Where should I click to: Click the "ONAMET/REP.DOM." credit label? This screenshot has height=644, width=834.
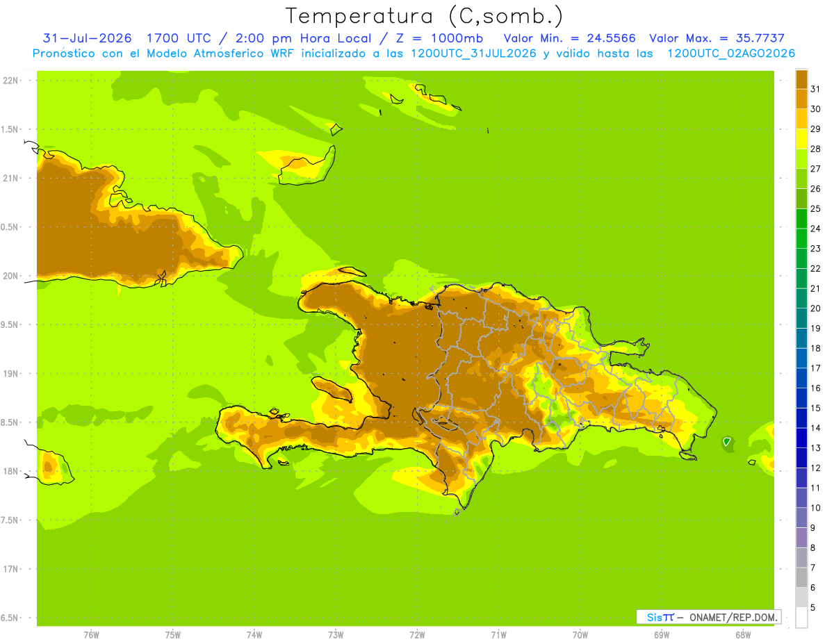[733, 617]
